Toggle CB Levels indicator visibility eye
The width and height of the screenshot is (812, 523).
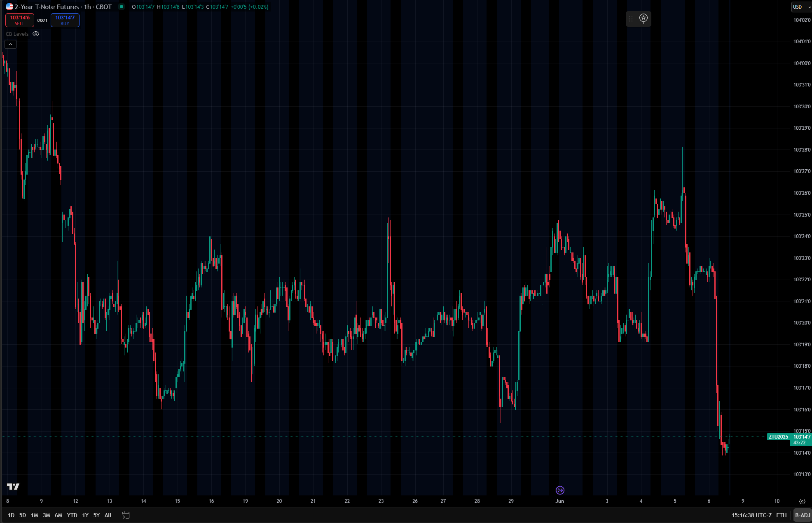pyautogui.click(x=36, y=34)
